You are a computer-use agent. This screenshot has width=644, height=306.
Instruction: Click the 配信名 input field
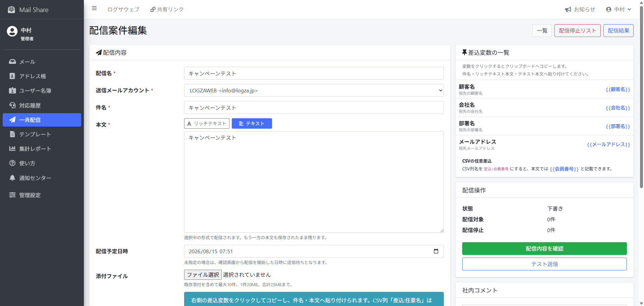pyautogui.click(x=314, y=73)
